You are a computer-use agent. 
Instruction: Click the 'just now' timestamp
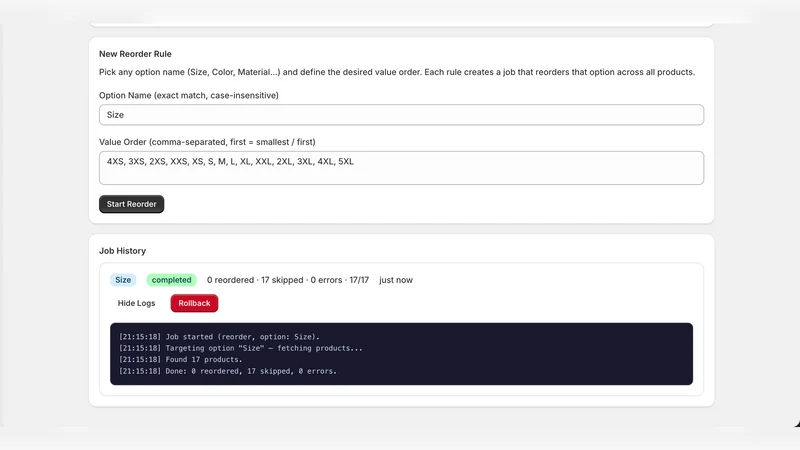(396, 280)
